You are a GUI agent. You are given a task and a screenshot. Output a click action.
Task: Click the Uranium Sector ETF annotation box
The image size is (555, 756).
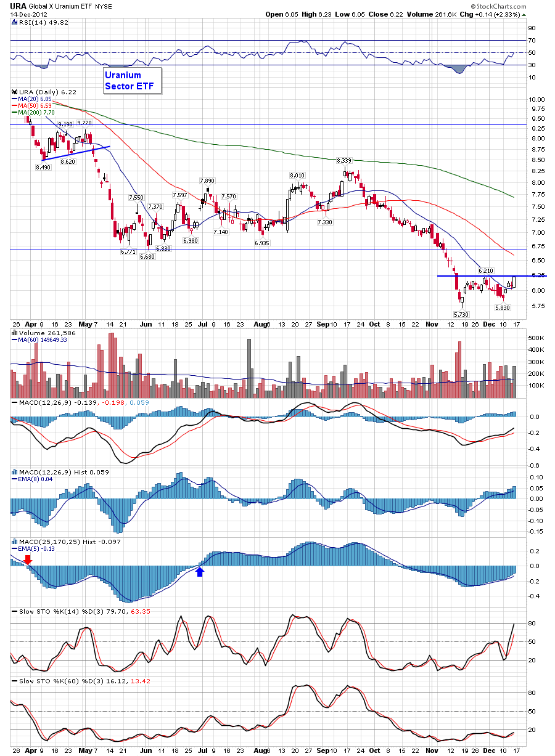pyautogui.click(x=133, y=81)
